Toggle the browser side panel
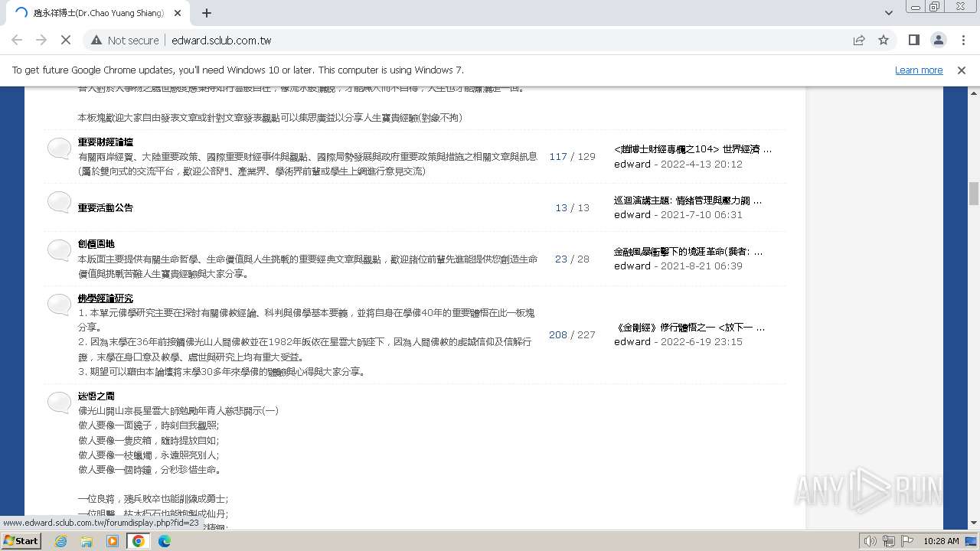980x551 pixels. click(914, 40)
